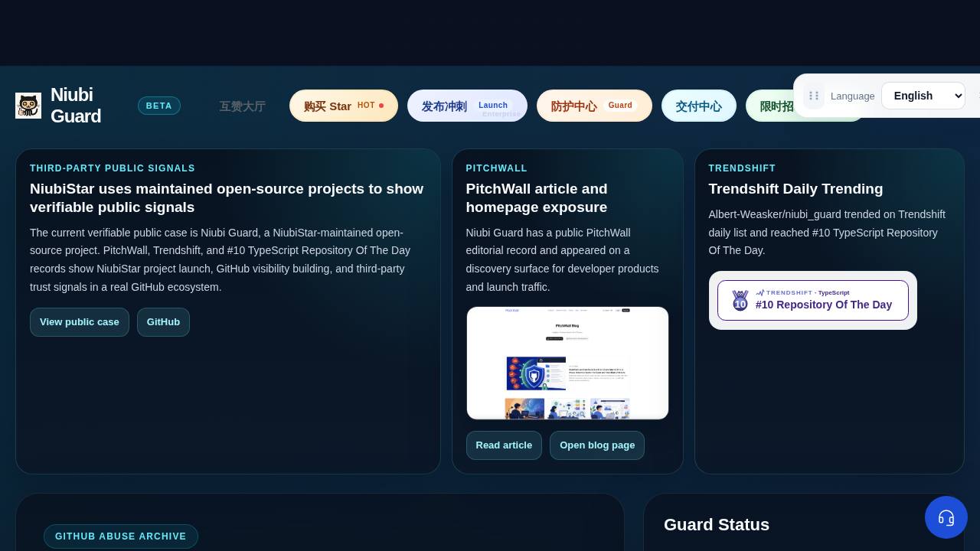
Task: Click the Guard Status heading
Action: 717,525
